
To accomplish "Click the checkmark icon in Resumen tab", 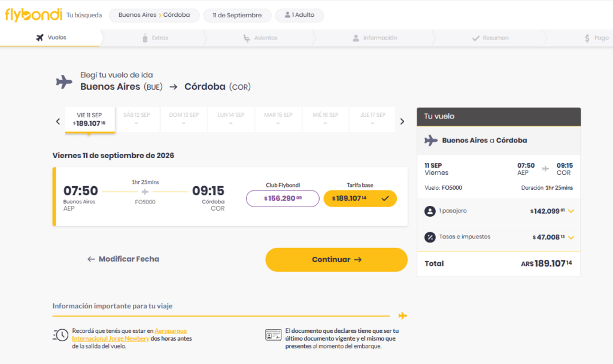I will pyautogui.click(x=476, y=38).
